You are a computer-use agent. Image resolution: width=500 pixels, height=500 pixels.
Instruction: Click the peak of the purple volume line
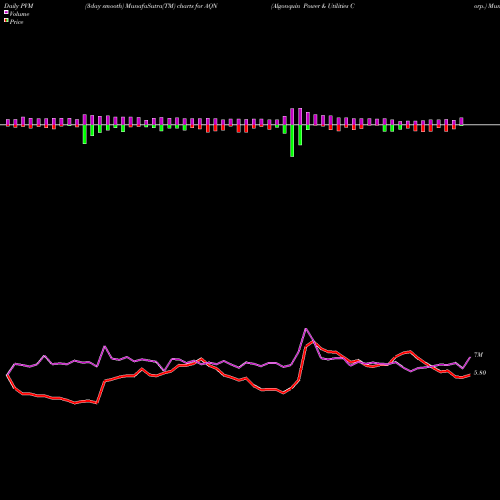[x=306, y=329]
